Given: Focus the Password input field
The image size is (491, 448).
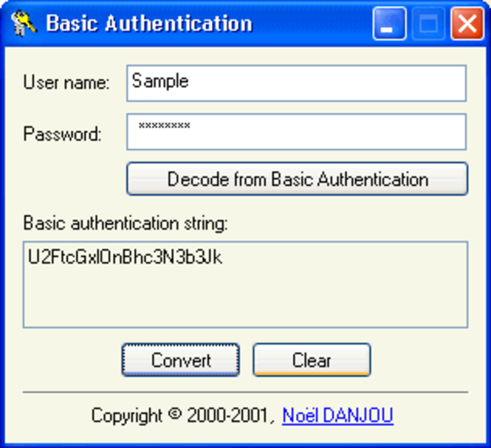Looking at the screenshot, I should [x=297, y=132].
